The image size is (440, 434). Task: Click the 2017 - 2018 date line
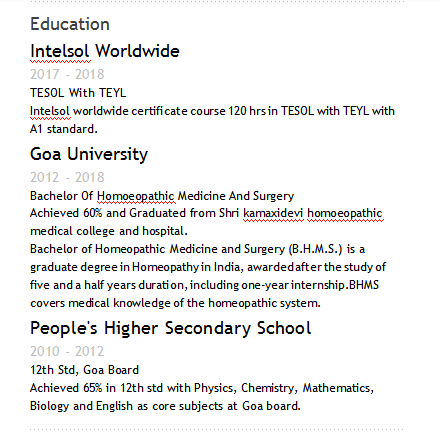pos(67,74)
